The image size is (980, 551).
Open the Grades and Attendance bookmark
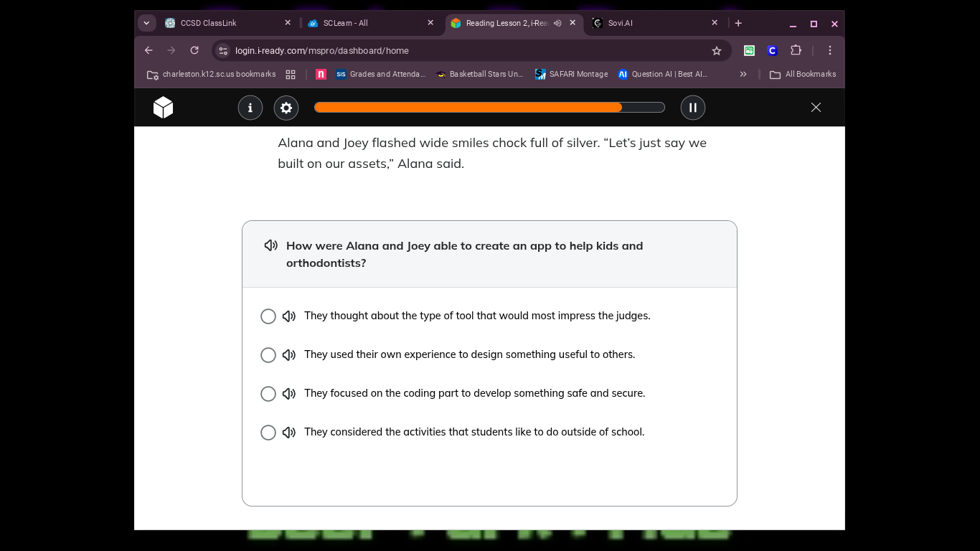pos(381,74)
